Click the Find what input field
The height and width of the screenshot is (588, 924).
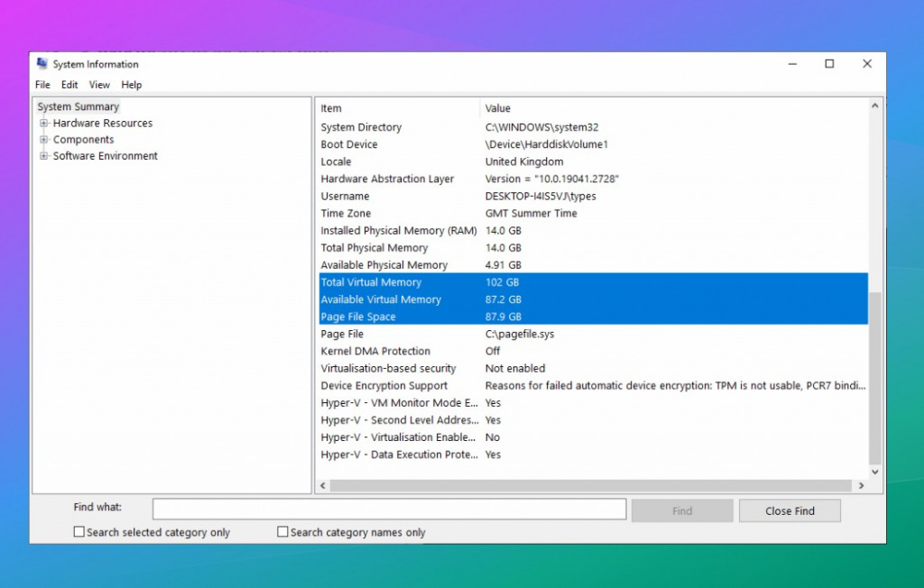[x=388, y=509]
